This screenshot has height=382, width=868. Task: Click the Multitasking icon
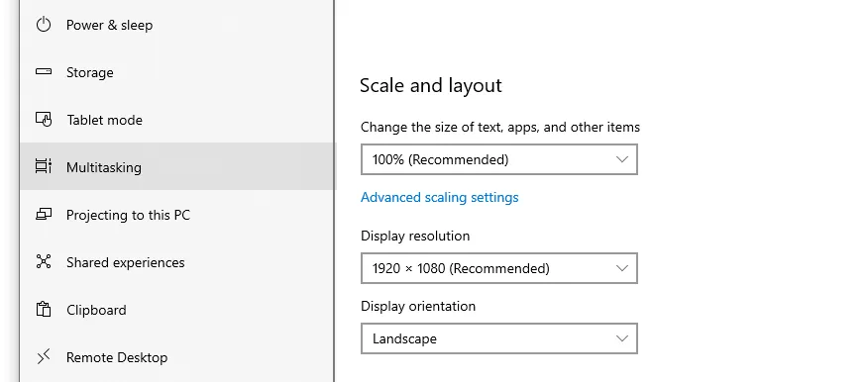(44, 166)
